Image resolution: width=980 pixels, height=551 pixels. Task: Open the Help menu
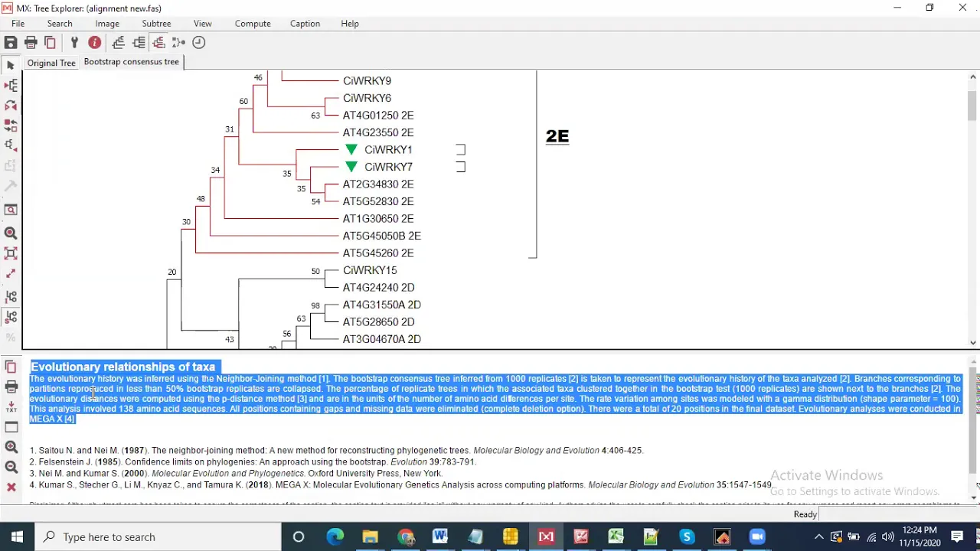[350, 24]
